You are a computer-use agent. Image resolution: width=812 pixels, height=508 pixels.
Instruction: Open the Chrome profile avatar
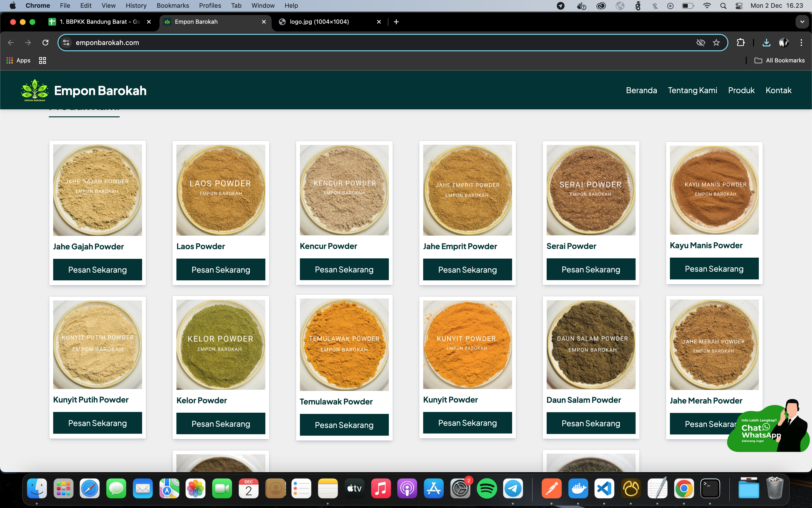(x=784, y=43)
